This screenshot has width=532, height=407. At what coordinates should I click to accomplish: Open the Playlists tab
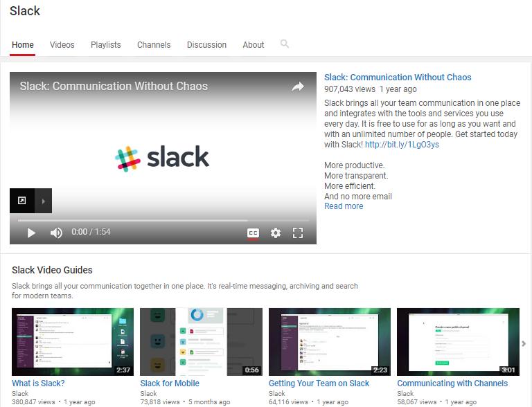click(x=106, y=45)
